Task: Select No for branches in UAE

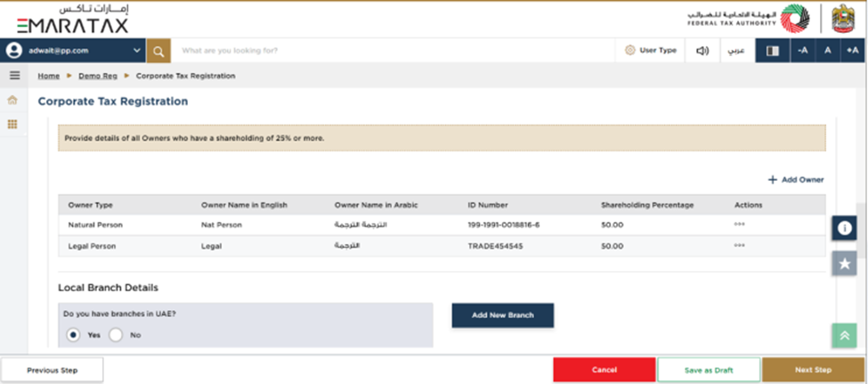Action: (116, 334)
